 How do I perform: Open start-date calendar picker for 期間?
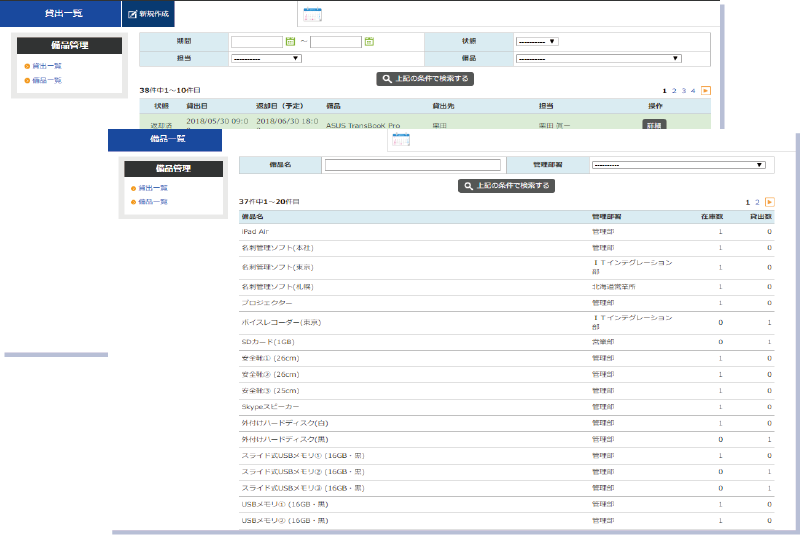[x=290, y=41]
